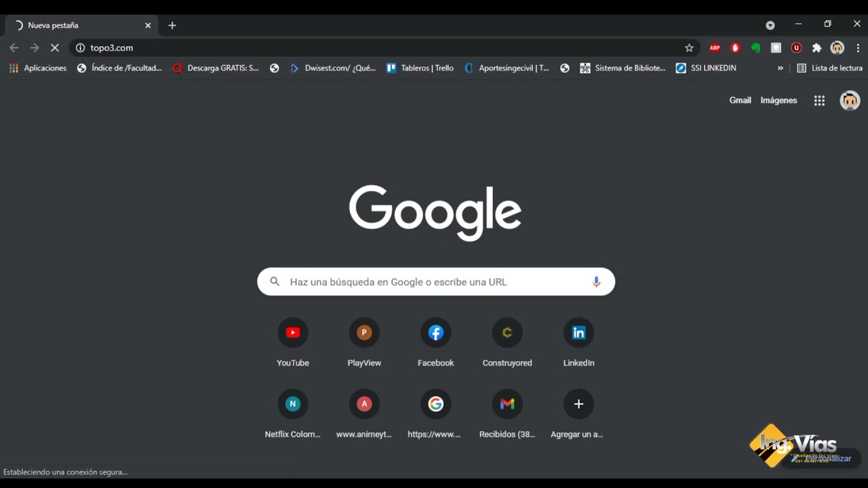Close the Nueva pestaña tab
The image size is (868, 488).
click(148, 25)
